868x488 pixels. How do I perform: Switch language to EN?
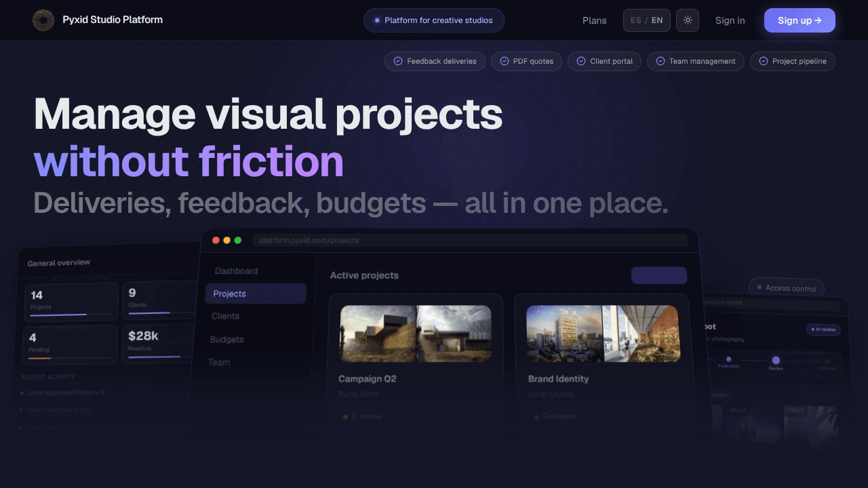point(657,20)
